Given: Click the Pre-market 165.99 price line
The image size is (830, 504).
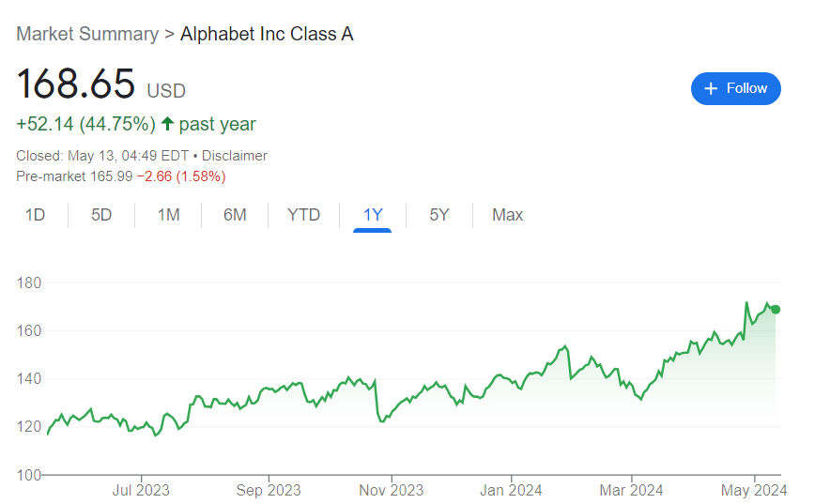Looking at the screenshot, I should coord(121,176).
